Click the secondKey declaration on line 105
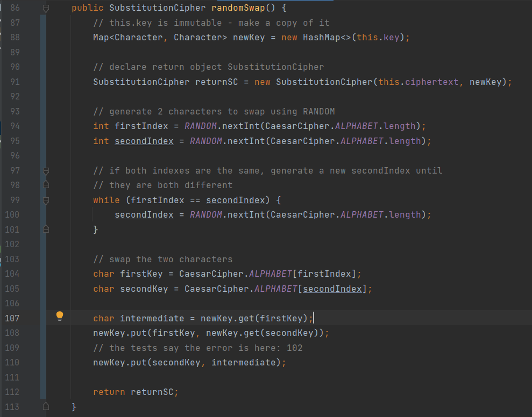 click(x=144, y=289)
